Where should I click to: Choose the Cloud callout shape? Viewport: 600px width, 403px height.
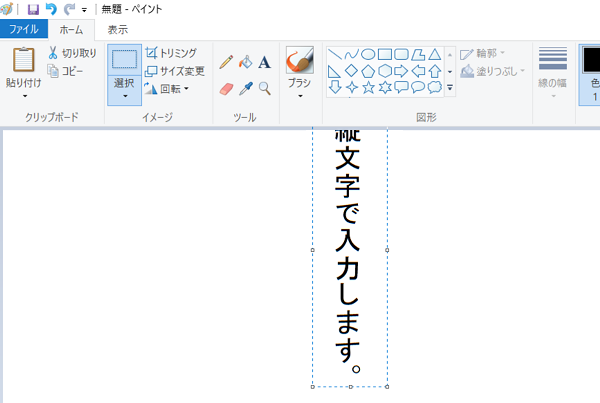(x=435, y=88)
